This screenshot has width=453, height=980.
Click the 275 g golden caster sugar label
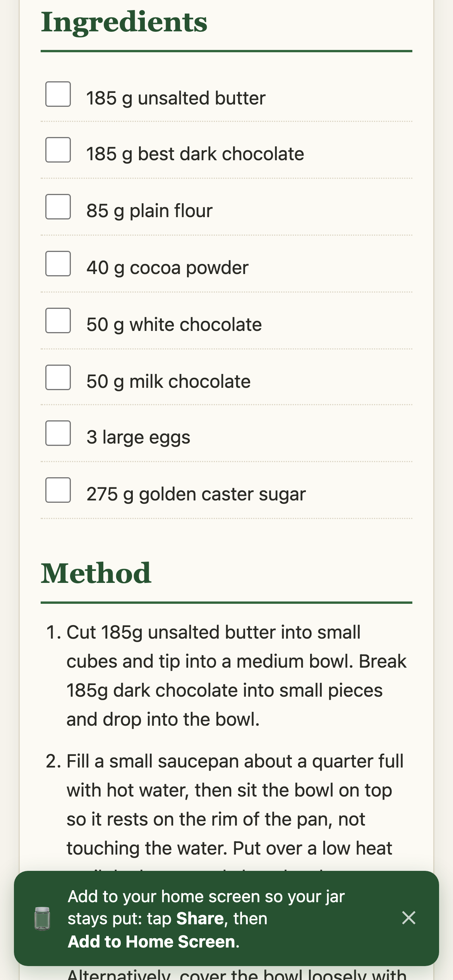click(196, 494)
